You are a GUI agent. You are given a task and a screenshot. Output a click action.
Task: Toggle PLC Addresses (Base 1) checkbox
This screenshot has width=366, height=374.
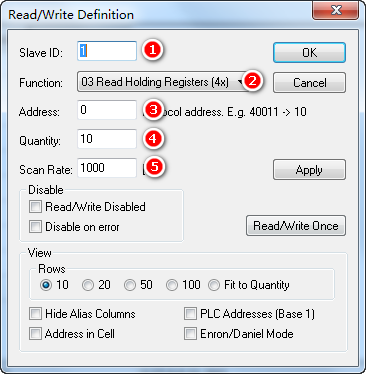190,314
